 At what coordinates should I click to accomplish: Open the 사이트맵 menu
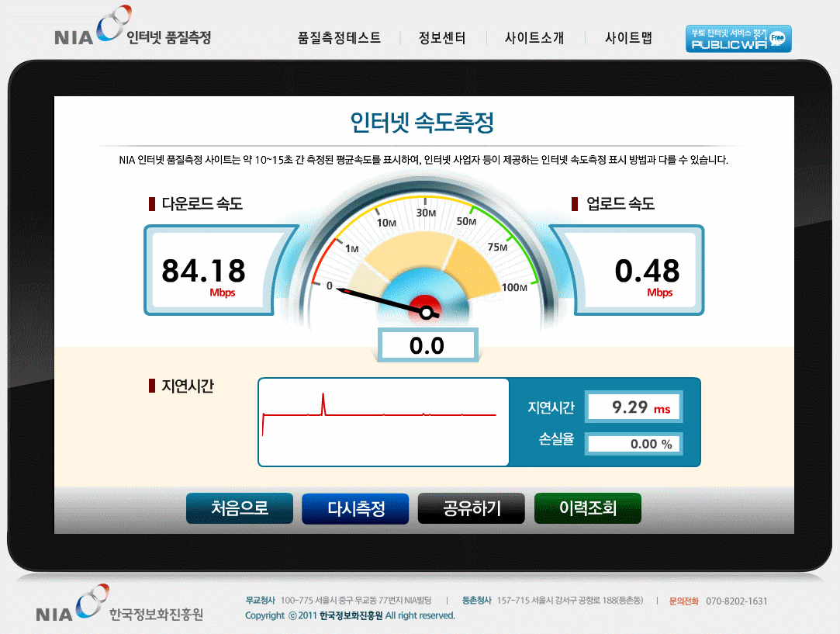point(628,37)
